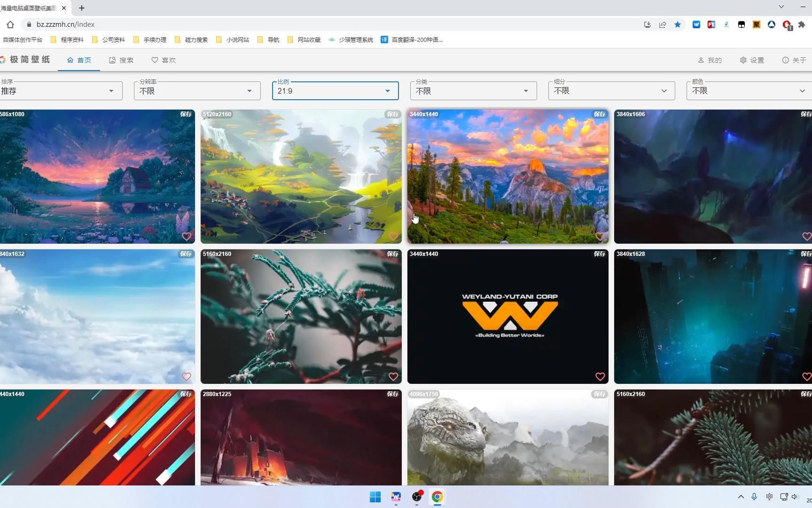812x508 pixels.
Task: Open the 设置 settings menu
Action: click(752, 60)
